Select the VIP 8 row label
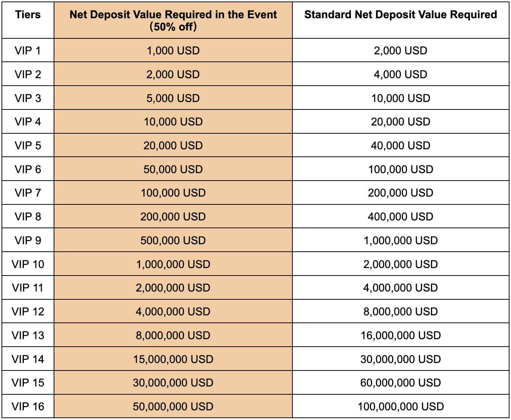This screenshot has width=511, height=420. coord(28,217)
